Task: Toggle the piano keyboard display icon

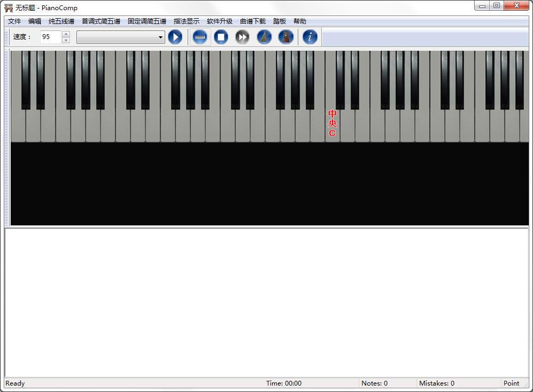Action: [199, 37]
